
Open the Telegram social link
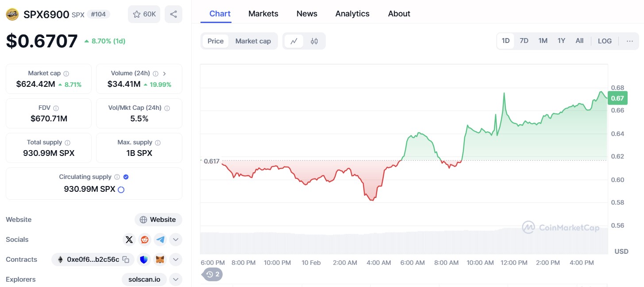[x=160, y=240]
